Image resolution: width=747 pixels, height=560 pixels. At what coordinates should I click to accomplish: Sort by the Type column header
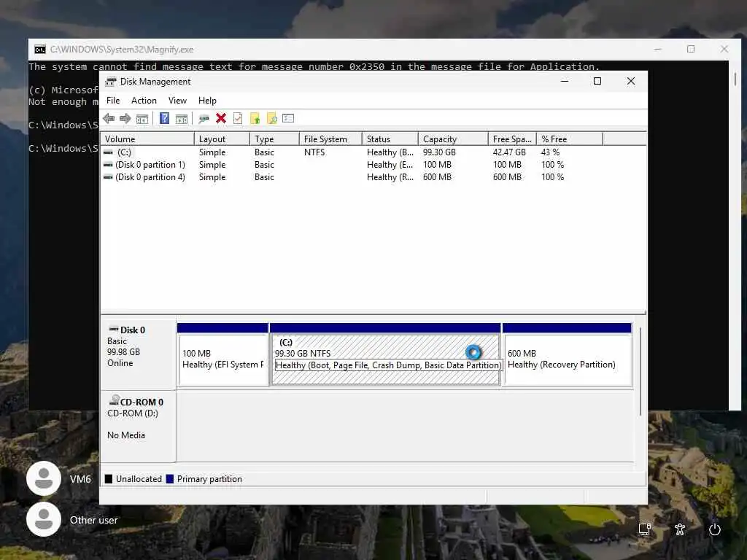click(x=274, y=139)
